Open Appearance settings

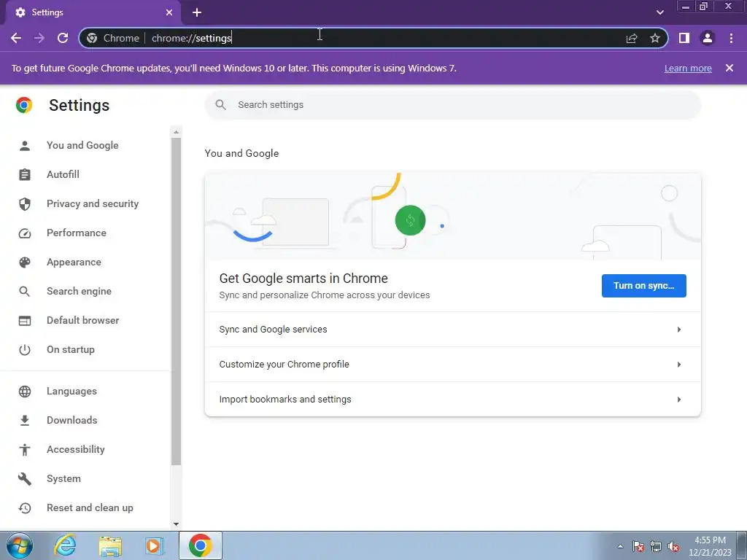pyautogui.click(x=74, y=262)
